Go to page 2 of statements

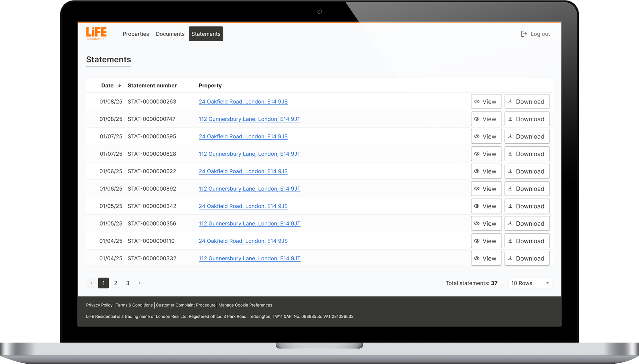(x=115, y=283)
